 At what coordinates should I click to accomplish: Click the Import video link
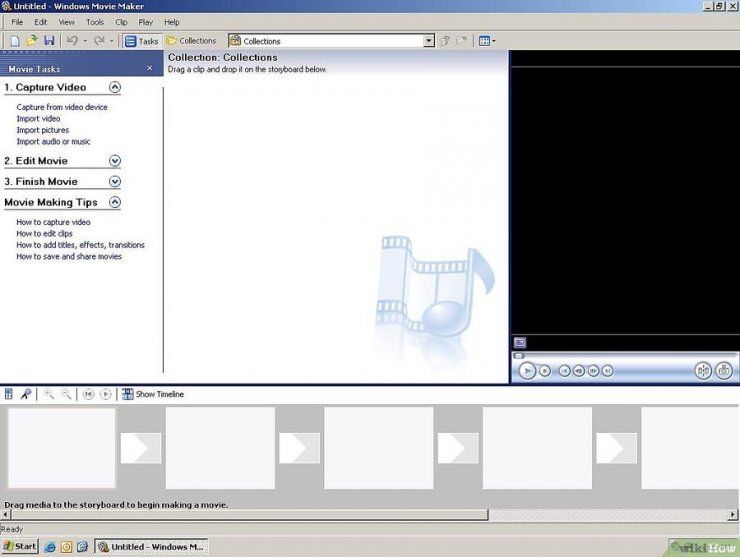(x=38, y=118)
